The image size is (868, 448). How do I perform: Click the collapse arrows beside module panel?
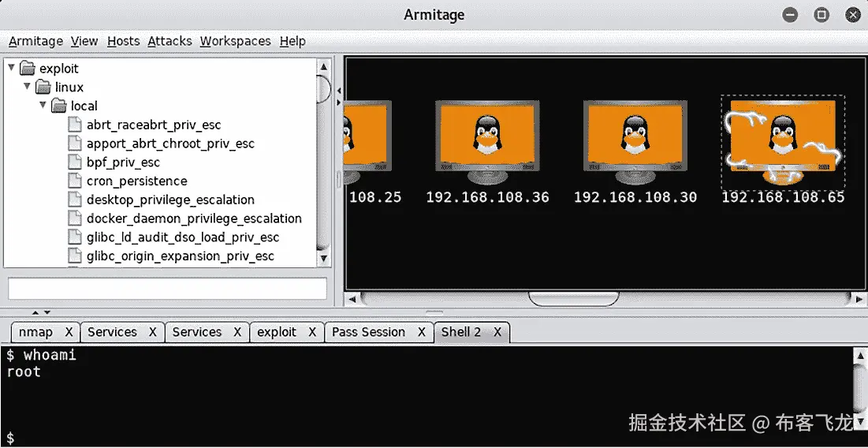(x=339, y=96)
